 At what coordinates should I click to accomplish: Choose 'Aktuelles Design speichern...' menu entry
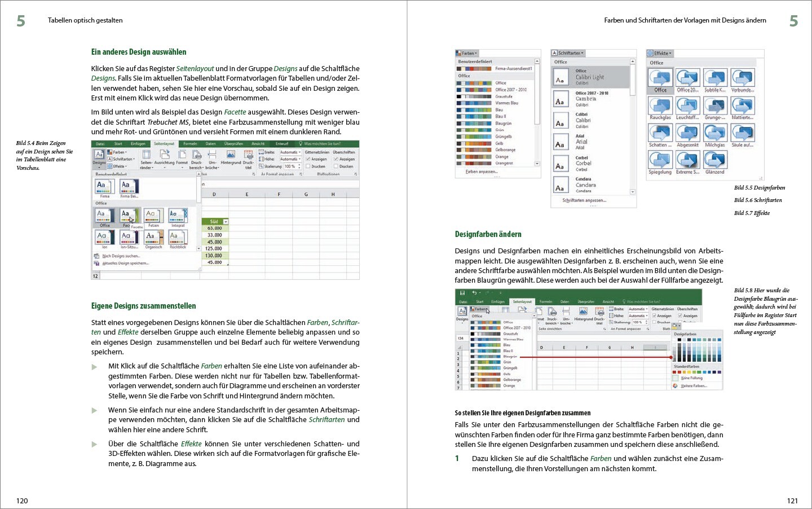pos(125,263)
